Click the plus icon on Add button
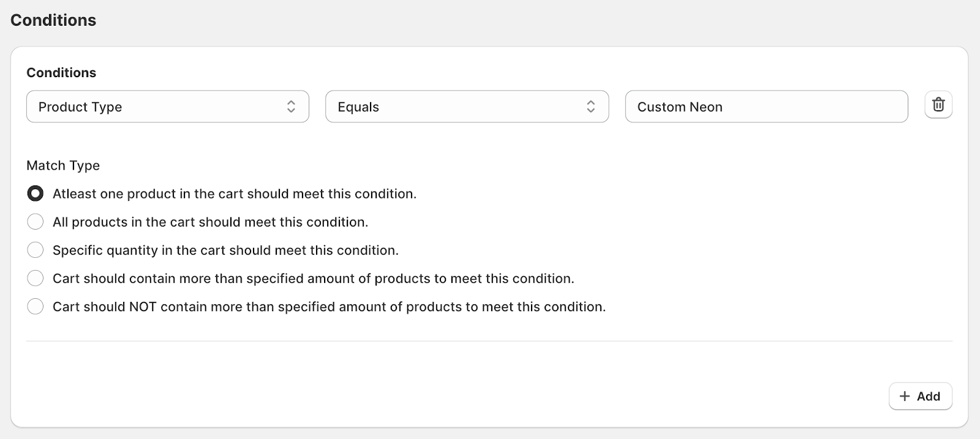Viewport: 980px width, 439px height. coord(905,396)
